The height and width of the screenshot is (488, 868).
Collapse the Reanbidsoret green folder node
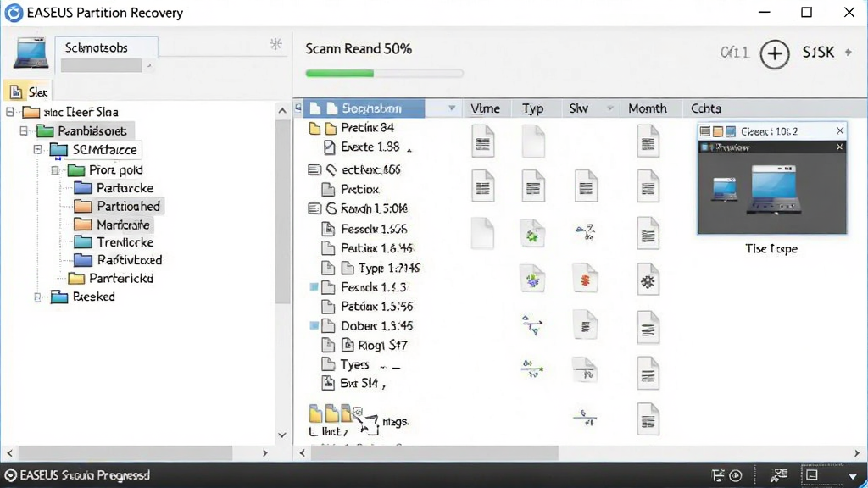click(24, 131)
